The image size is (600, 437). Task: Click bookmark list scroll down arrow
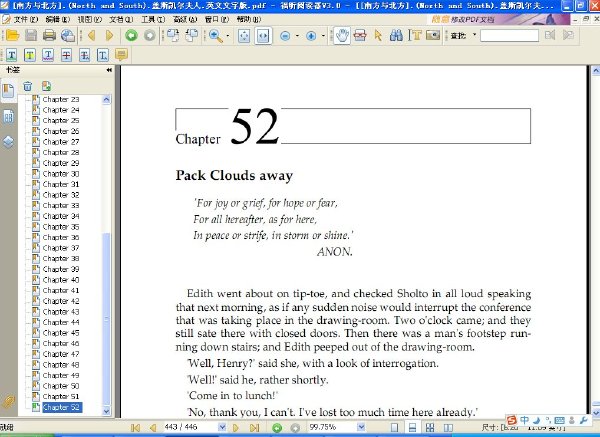click(106, 411)
